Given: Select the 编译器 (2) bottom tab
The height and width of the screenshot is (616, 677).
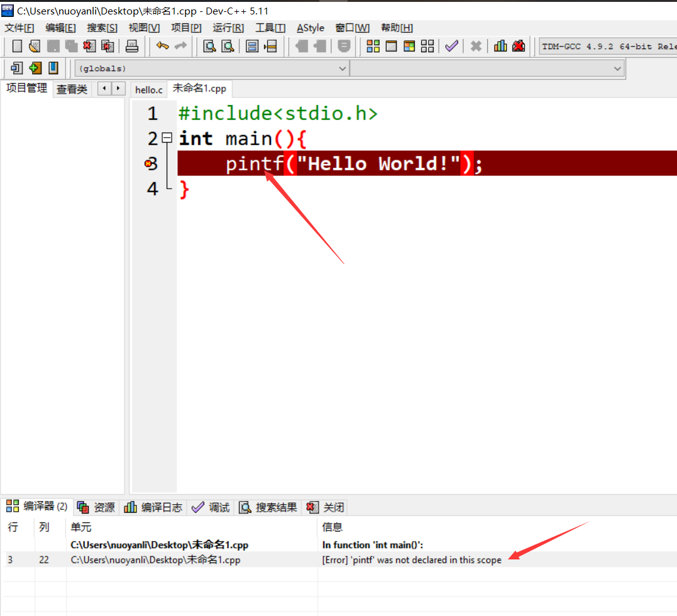Looking at the screenshot, I should (36, 506).
